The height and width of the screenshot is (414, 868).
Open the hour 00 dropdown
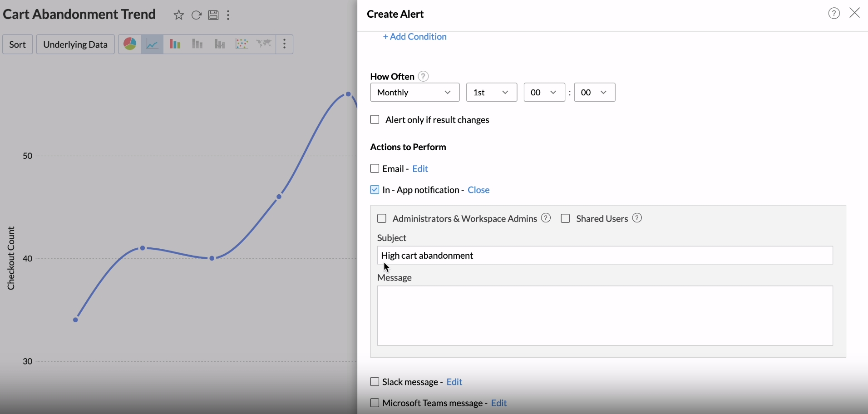point(544,92)
